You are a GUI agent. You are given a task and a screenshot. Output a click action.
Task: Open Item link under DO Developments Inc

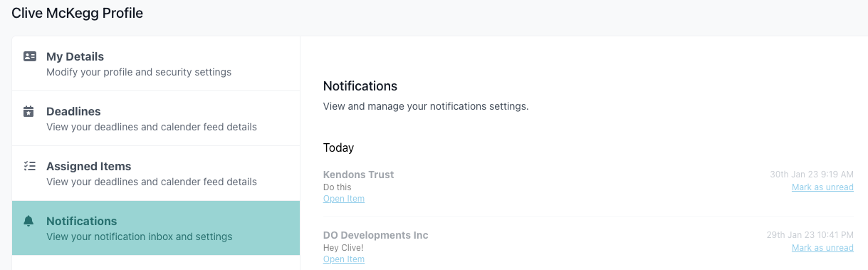344,259
